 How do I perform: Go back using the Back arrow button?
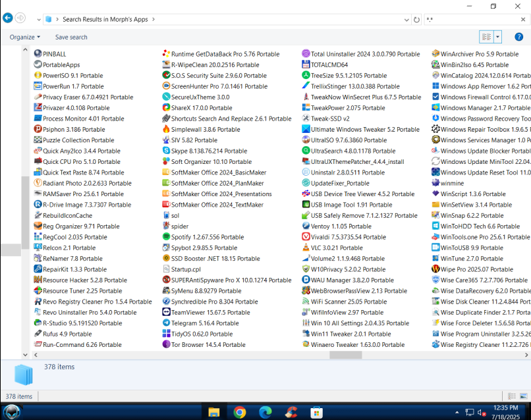coord(8,18)
